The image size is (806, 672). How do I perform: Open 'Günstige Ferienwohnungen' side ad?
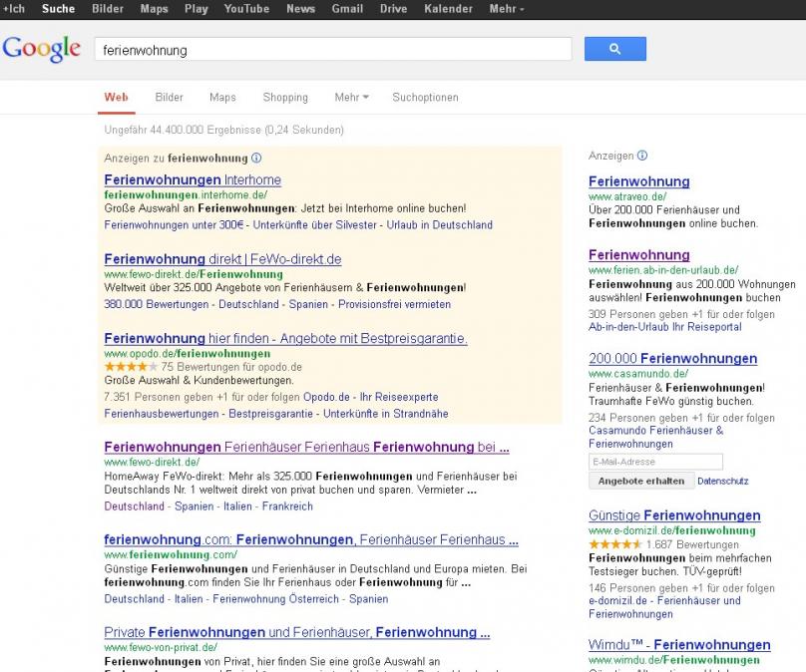point(674,515)
